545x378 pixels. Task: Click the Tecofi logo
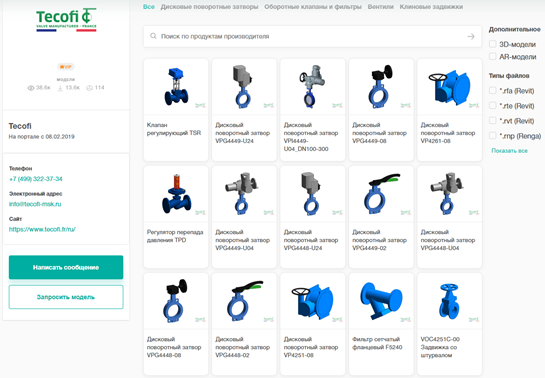[x=66, y=20]
